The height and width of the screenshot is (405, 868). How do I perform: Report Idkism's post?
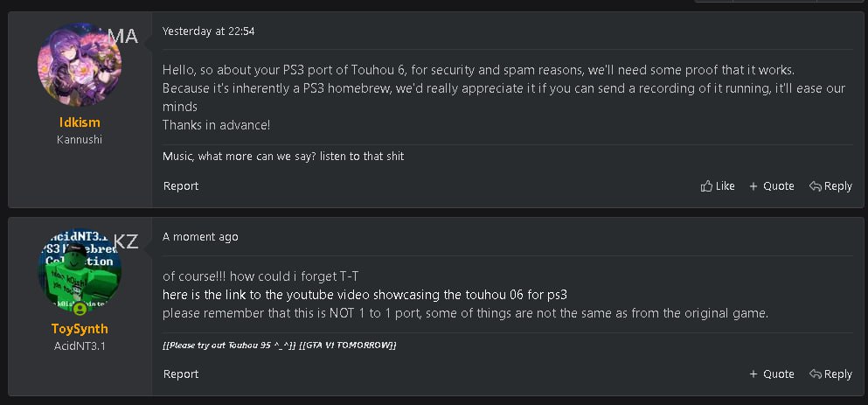point(181,186)
